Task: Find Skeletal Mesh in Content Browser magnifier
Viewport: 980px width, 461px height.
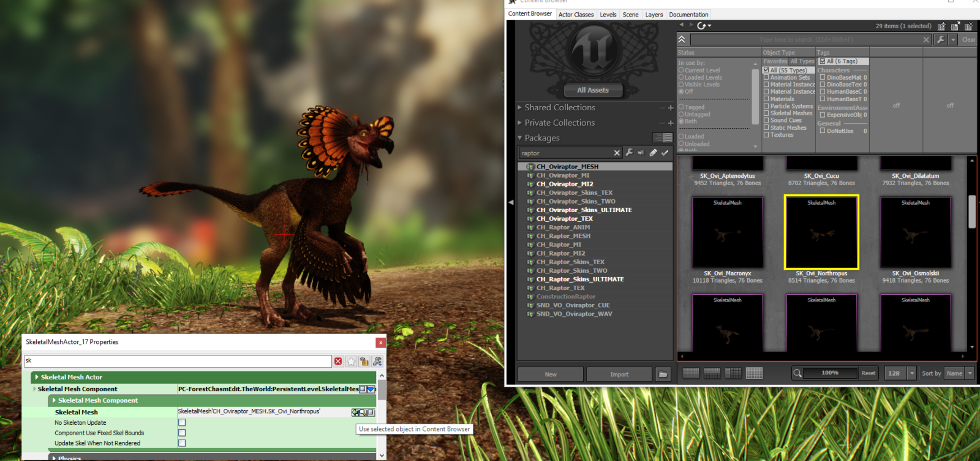Action: [363, 413]
